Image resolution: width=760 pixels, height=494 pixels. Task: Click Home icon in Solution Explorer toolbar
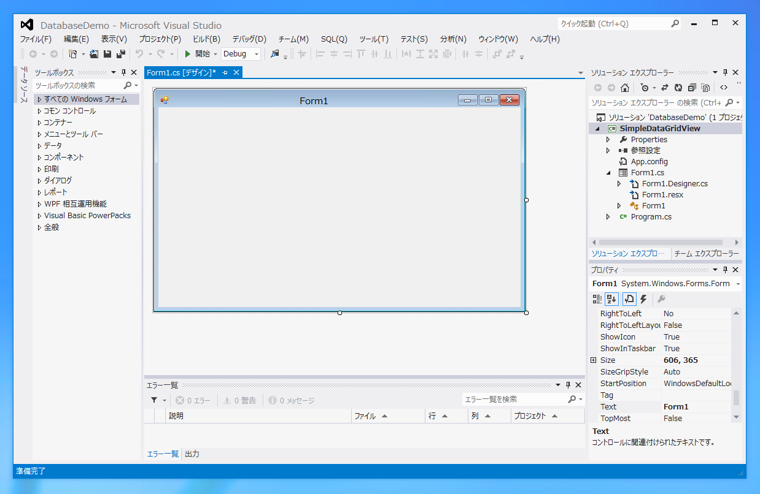coord(625,88)
